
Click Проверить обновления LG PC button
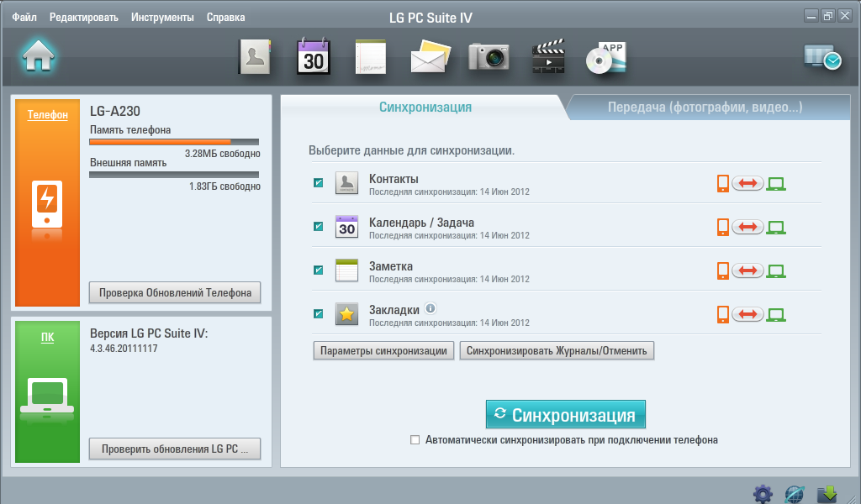(175, 449)
